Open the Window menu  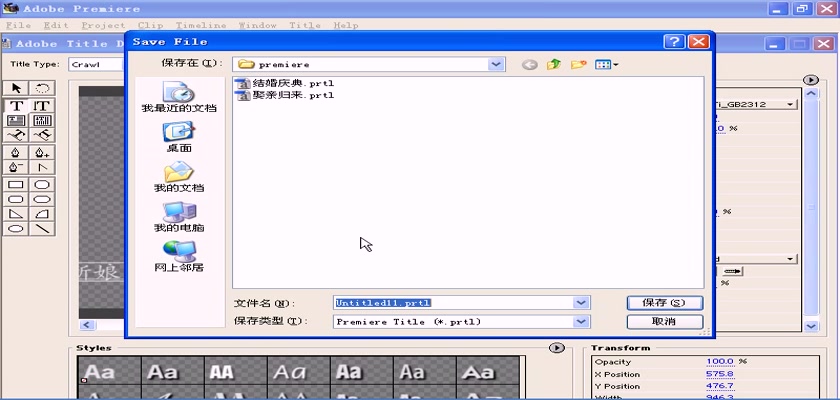(258, 25)
